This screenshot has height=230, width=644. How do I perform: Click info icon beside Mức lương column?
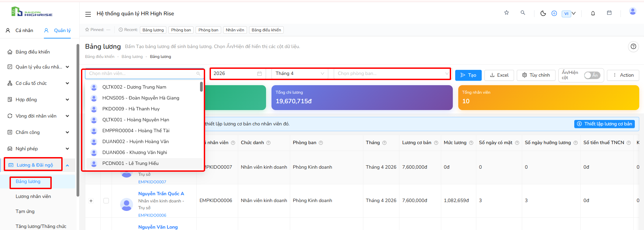pos(471,143)
